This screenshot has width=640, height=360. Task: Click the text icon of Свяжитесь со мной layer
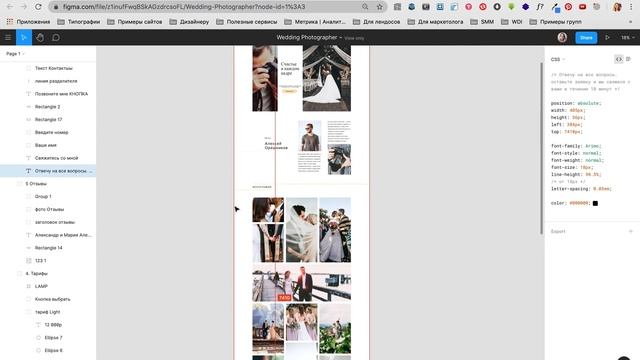[x=29, y=158]
